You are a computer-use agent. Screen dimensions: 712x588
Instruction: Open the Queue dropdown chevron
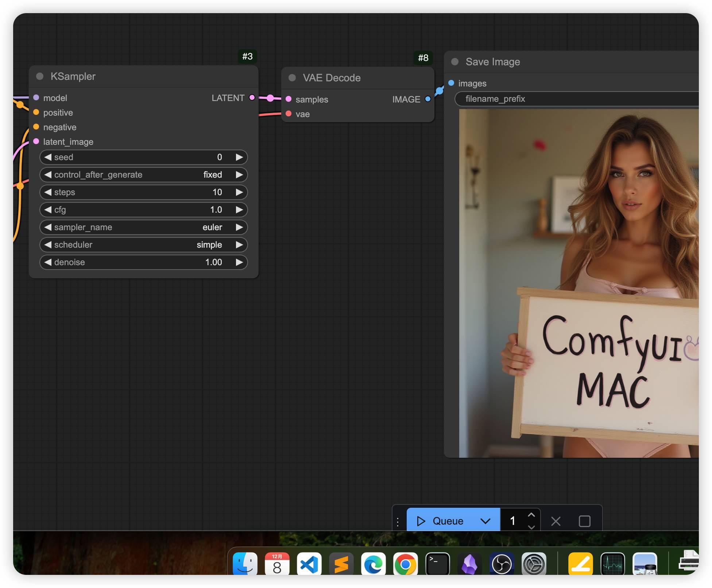tap(485, 521)
